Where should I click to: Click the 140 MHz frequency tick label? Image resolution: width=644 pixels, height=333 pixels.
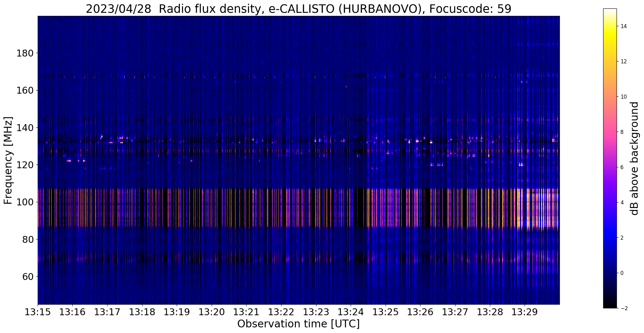[x=24, y=128]
